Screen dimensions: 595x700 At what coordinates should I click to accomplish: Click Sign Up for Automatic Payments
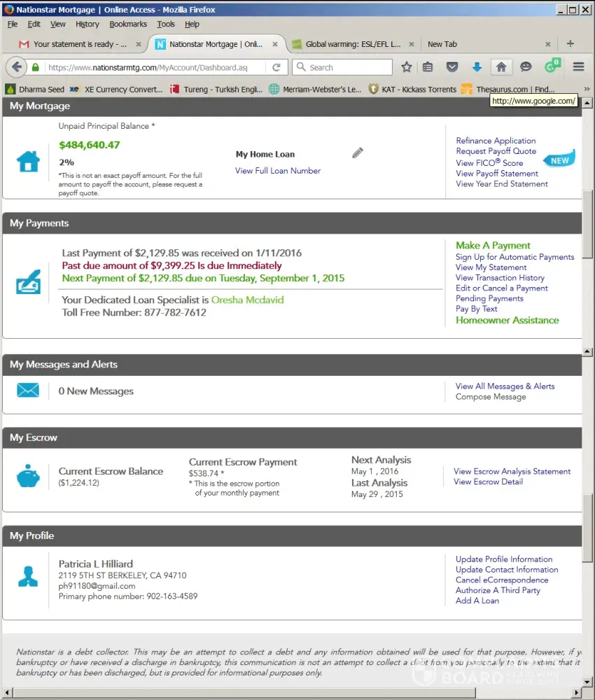point(514,257)
